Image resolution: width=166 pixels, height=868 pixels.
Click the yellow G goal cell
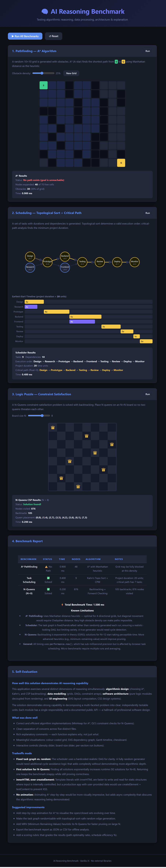pos(121,163)
